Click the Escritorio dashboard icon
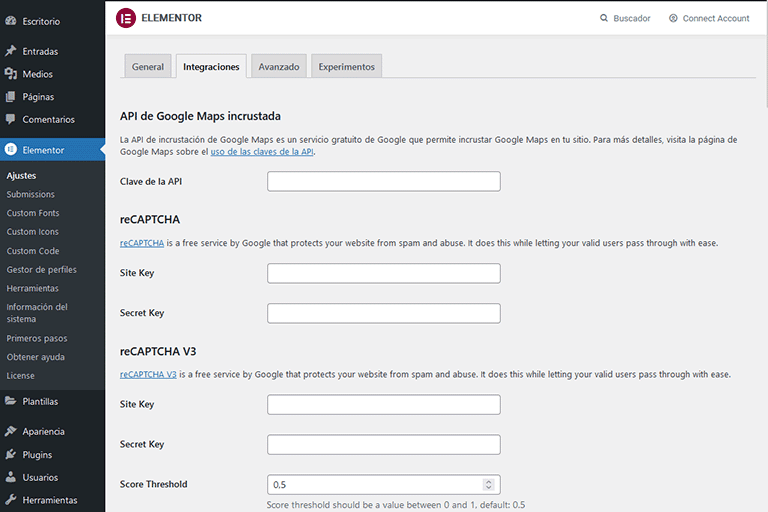This screenshot has height=512, width=768. 11,21
